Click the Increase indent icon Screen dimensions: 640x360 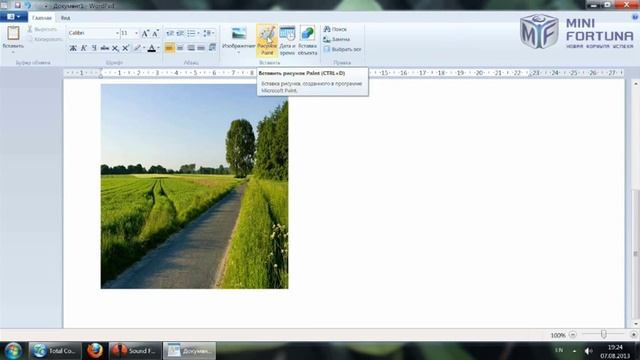pyautogui.click(x=180, y=33)
